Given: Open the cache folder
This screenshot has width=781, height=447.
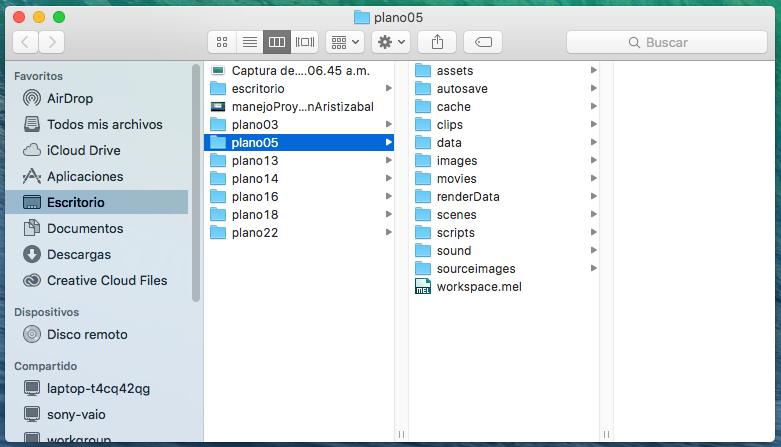Looking at the screenshot, I should tap(504, 107).
